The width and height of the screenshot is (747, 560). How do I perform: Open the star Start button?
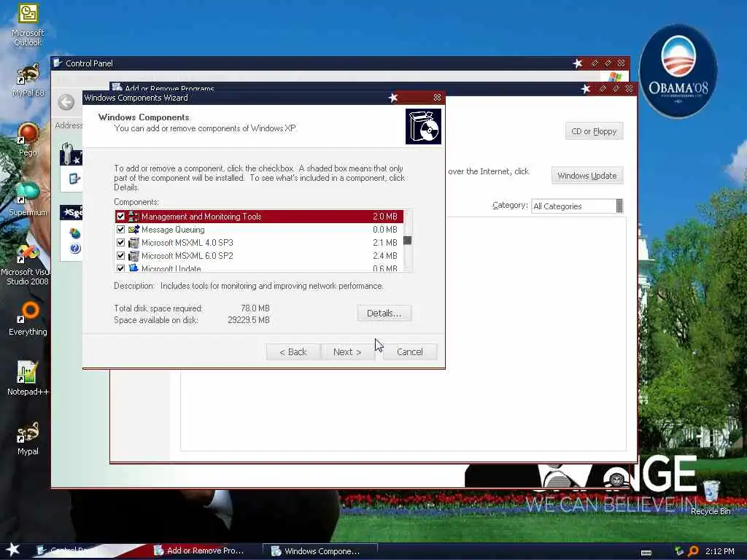(x=12, y=550)
